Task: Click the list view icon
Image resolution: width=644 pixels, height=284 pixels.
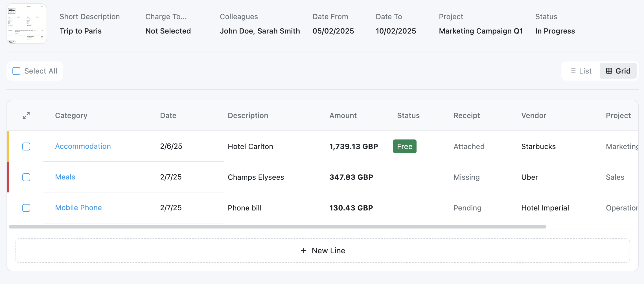Action: 573,71
